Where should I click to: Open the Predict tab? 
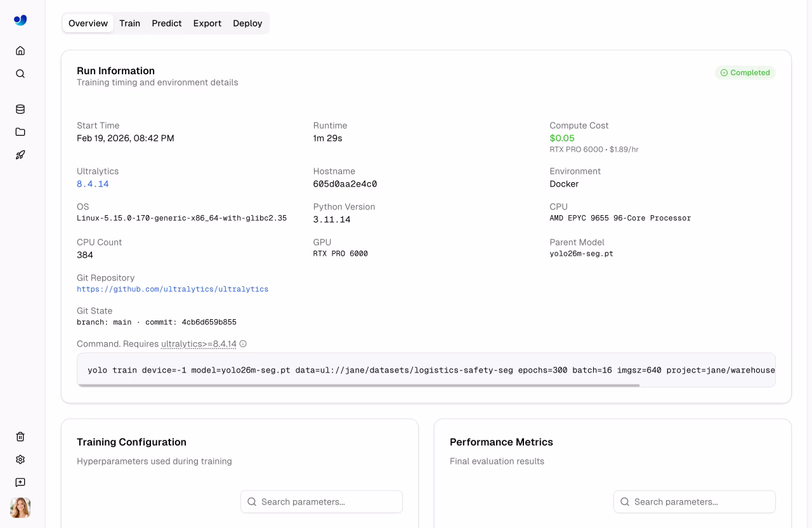click(166, 23)
